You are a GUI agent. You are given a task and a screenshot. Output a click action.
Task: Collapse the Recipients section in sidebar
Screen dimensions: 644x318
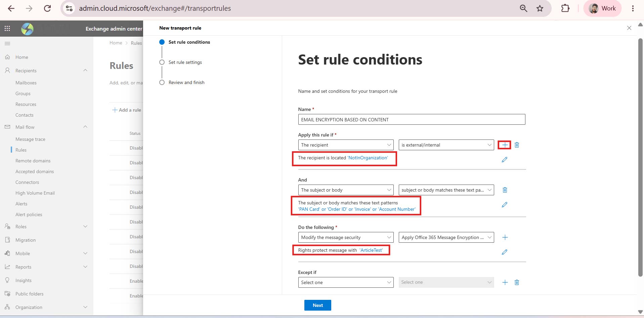[85, 70]
